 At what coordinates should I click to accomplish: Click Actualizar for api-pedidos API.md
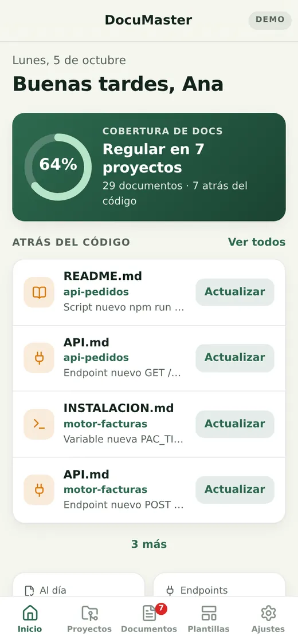(x=235, y=358)
